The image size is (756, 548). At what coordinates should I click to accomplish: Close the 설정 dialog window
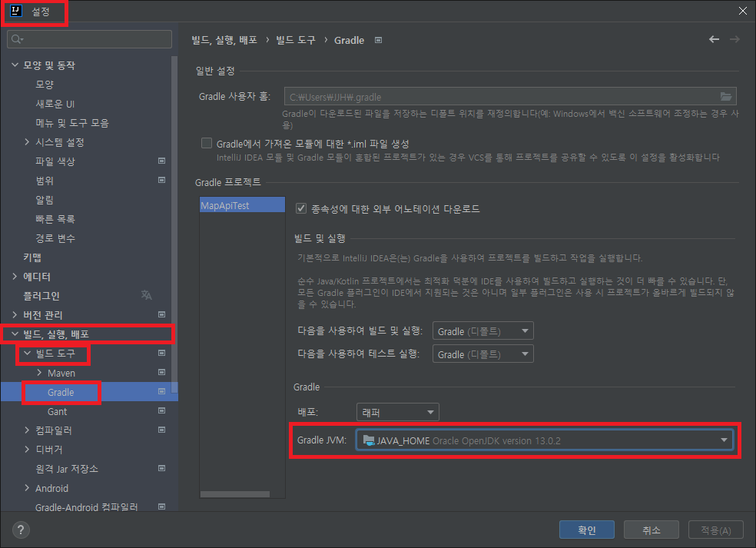pyautogui.click(x=742, y=11)
